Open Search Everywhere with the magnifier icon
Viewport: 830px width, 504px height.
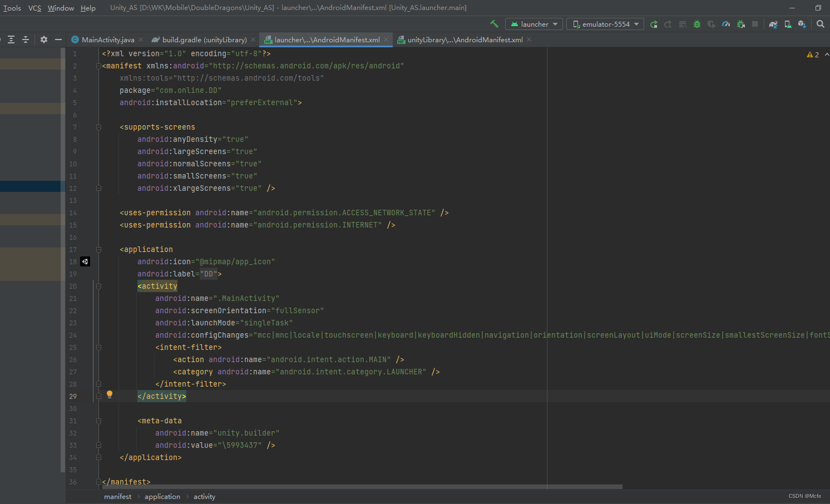(x=821, y=24)
